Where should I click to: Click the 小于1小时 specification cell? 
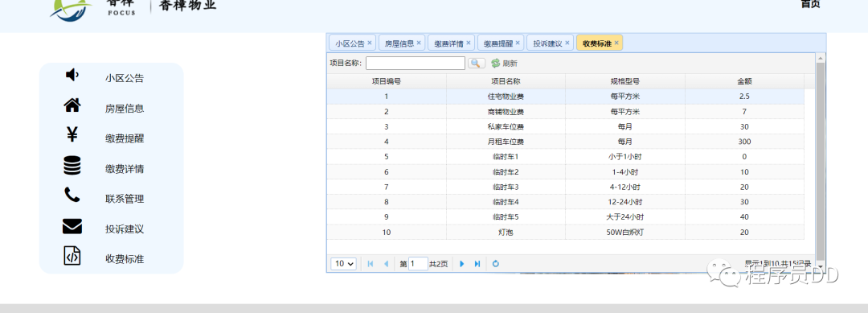tap(625, 157)
